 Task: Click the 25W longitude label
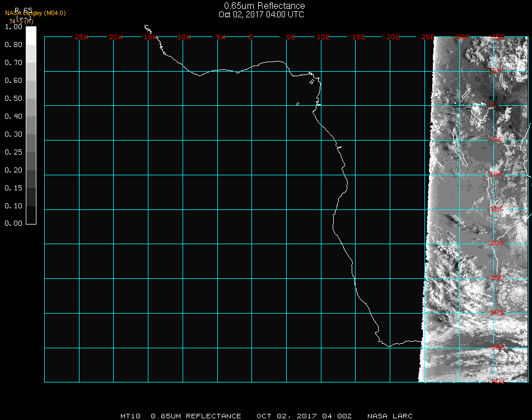click(81, 37)
